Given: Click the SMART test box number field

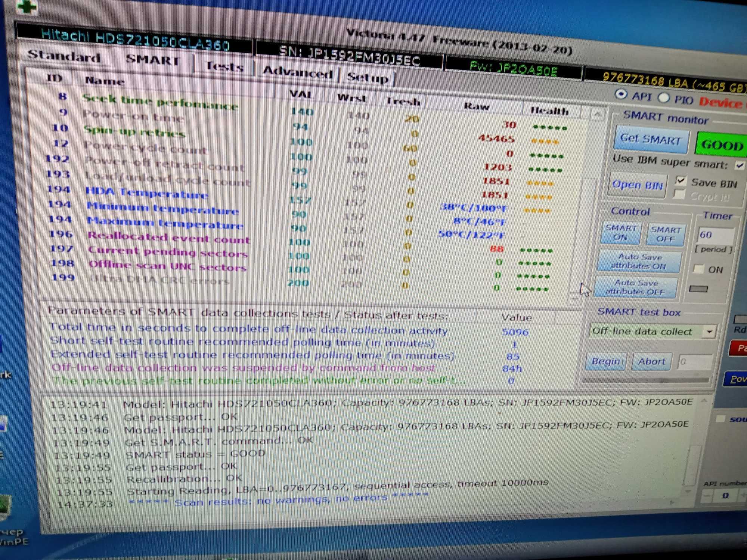Looking at the screenshot, I should click(x=695, y=362).
